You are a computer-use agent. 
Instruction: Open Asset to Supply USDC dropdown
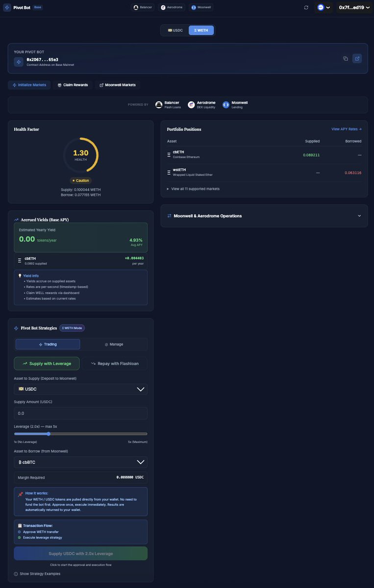81,389
